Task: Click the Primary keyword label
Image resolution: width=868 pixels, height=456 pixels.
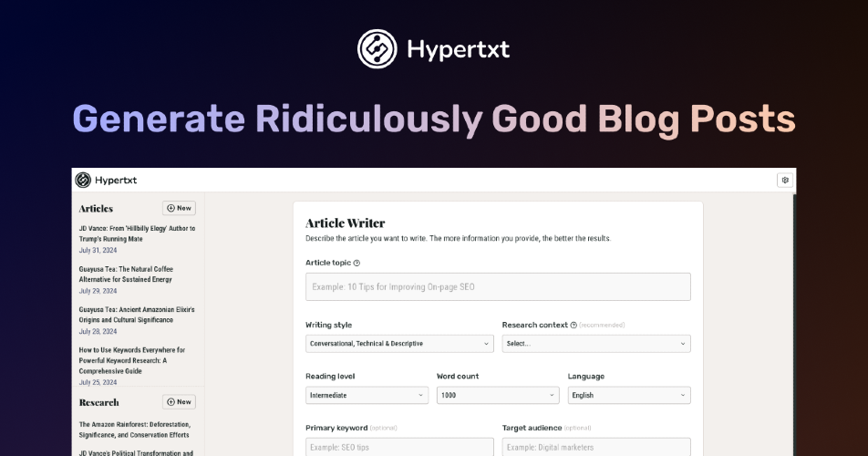Action: point(336,428)
